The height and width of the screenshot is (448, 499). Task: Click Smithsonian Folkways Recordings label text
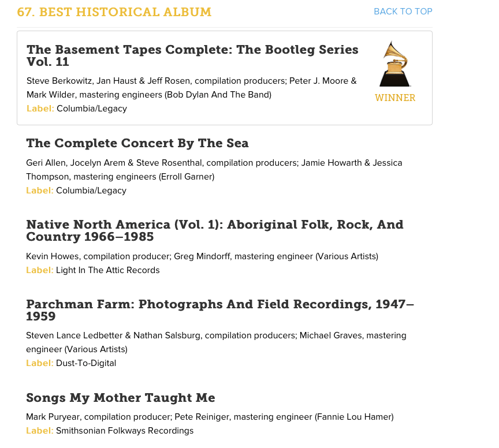pyautogui.click(x=125, y=431)
